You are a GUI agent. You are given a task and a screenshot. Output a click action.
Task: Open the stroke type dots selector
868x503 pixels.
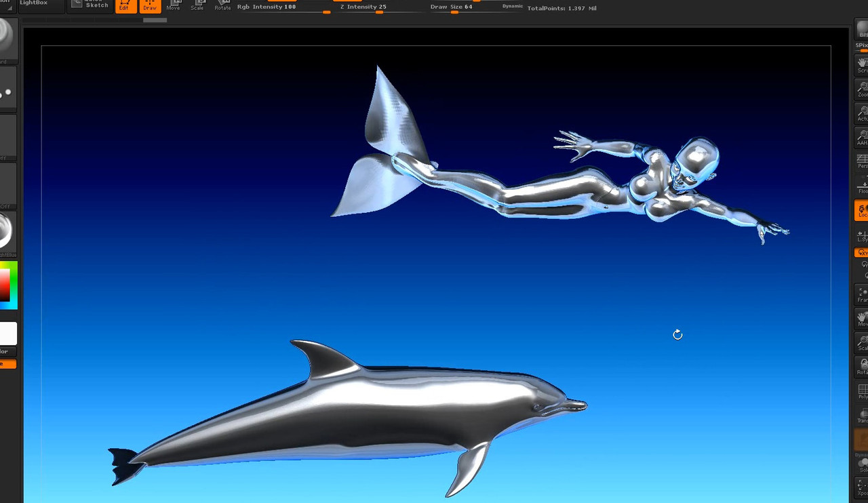8,90
